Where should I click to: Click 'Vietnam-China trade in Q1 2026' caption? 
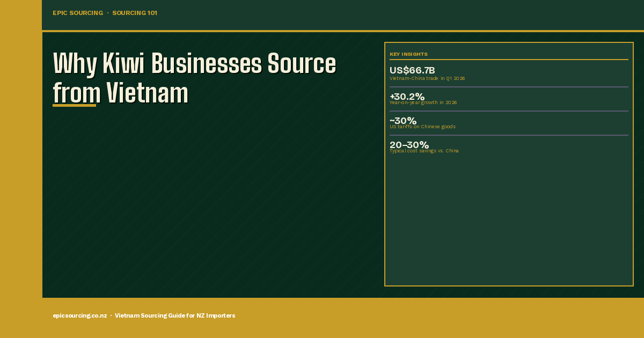[427, 78]
